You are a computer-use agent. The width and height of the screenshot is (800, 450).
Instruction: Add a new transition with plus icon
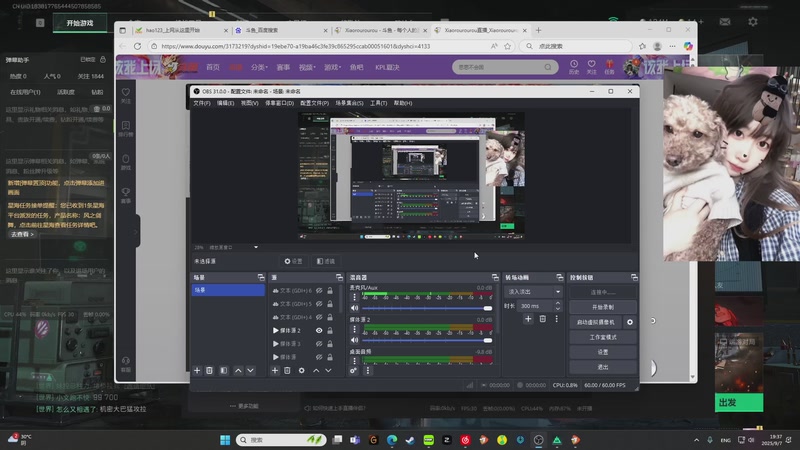(x=528, y=319)
